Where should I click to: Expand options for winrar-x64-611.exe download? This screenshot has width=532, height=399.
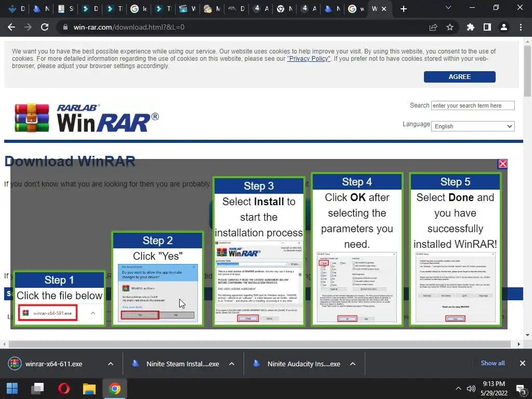coord(111,364)
